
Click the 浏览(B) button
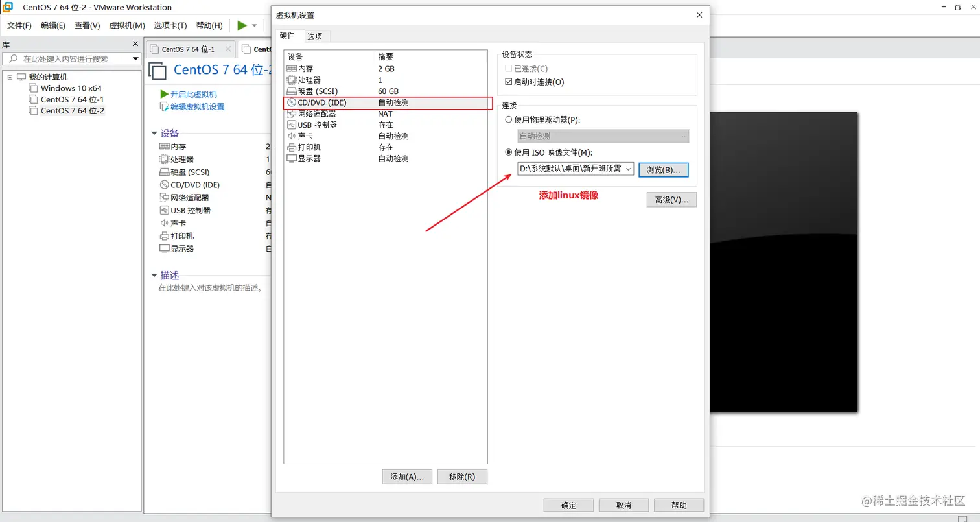pos(663,169)
